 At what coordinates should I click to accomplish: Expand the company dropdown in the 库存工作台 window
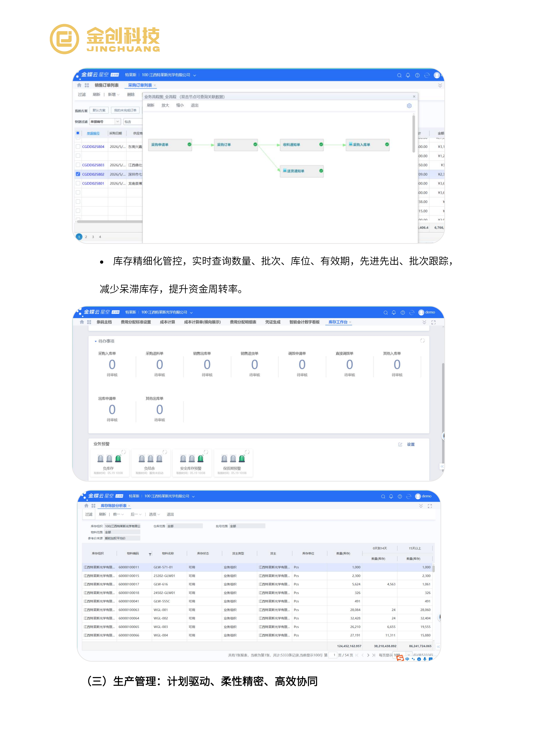(x=191, y=313)
